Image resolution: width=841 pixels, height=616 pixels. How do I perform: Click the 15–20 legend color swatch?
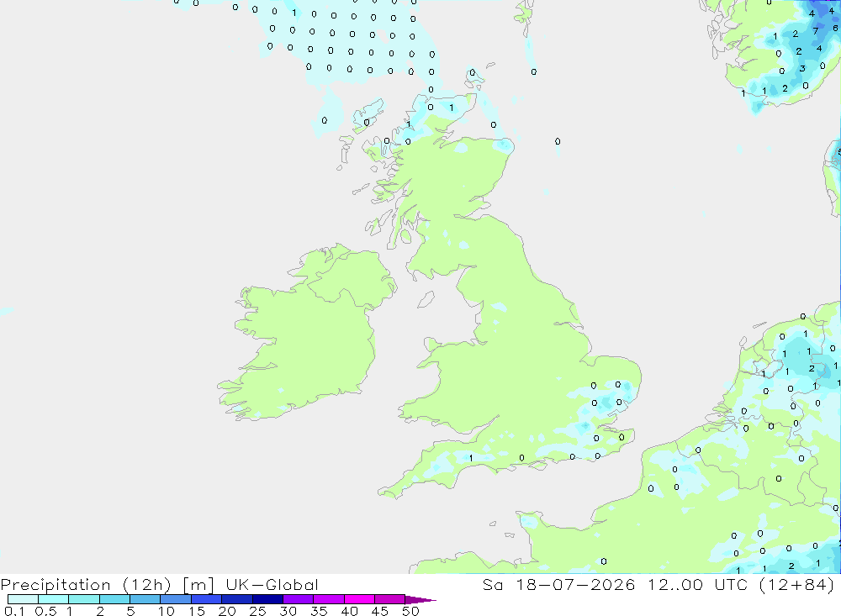(206, 599)
